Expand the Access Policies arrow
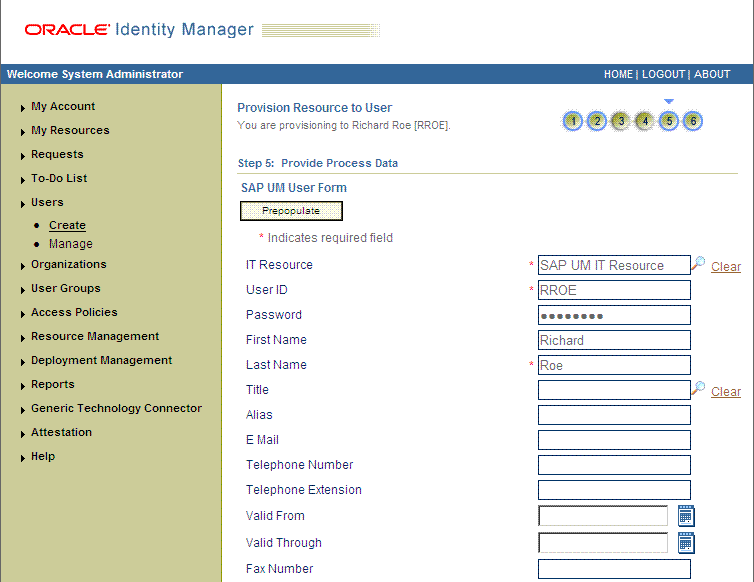The width and height of the screenshot is (754, 582). (x=23, y=315)
